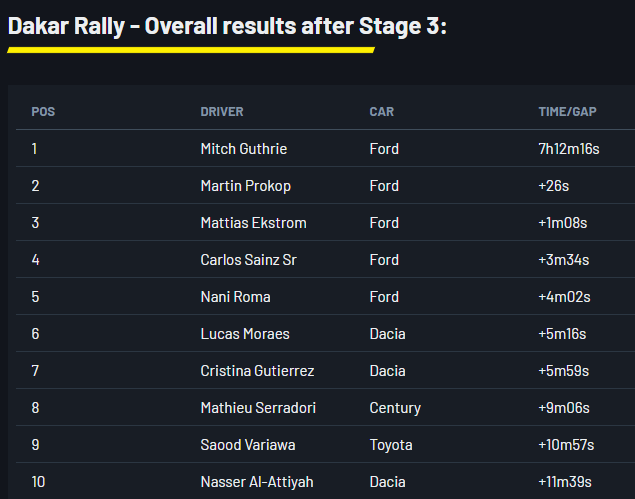This screenshot has height=499, width=635.
Task: Click on Nasser Al-Attiyah's name
Action: tap(255, 482)
